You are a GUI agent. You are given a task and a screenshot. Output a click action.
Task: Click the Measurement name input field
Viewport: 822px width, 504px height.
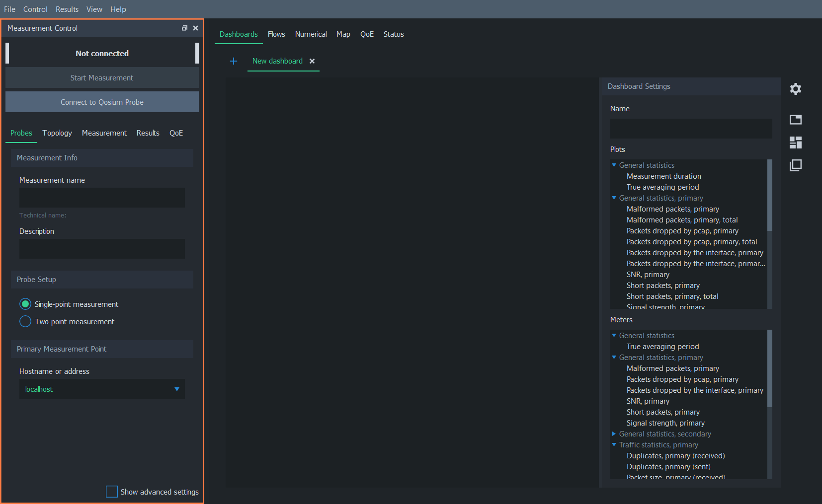pos(102,198)
